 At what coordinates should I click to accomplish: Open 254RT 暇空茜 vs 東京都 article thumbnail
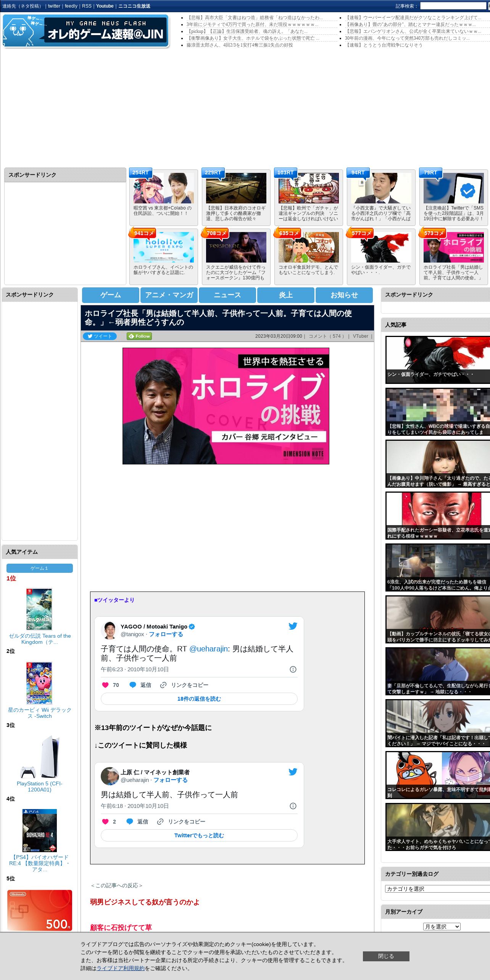click(164, 188)
